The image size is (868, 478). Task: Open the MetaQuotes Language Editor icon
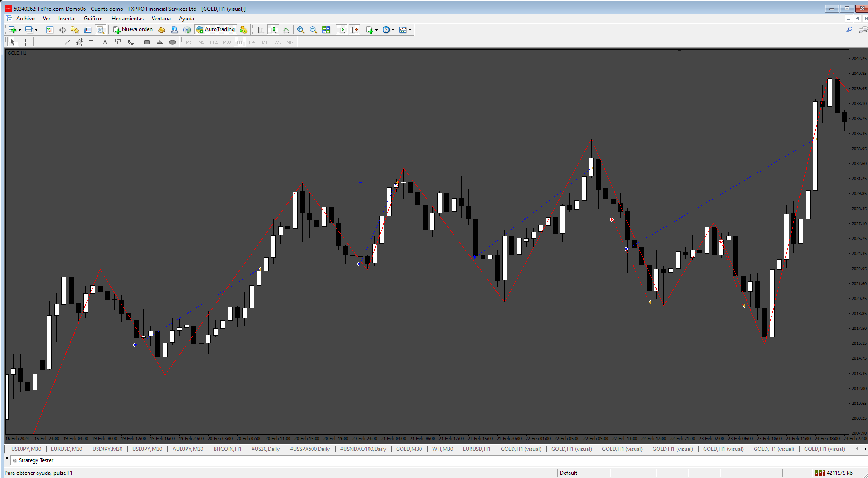[x=162, y=30]
